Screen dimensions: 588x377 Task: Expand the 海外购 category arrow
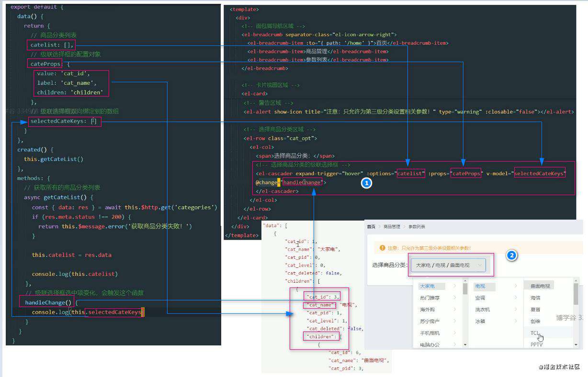click(454, 310)
